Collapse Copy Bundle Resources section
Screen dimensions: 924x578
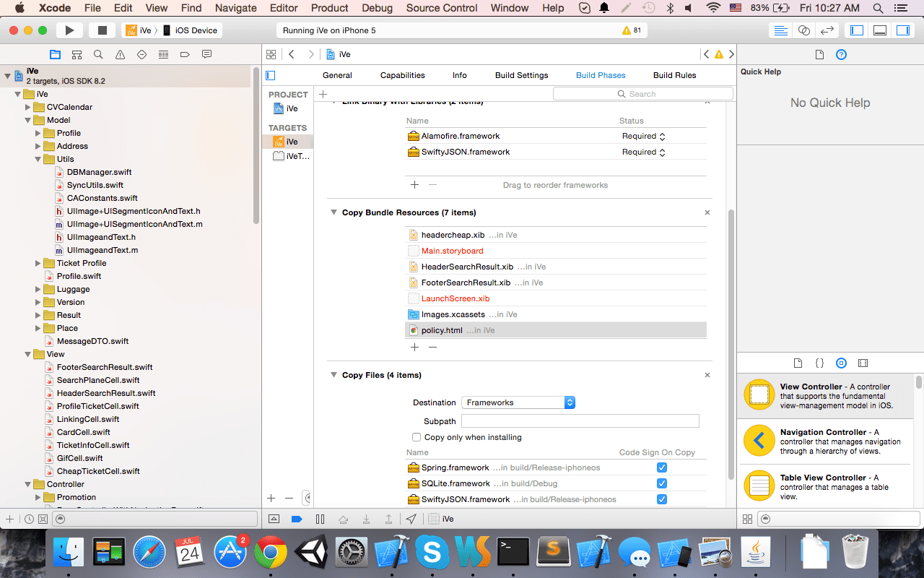tap(334, 212)
